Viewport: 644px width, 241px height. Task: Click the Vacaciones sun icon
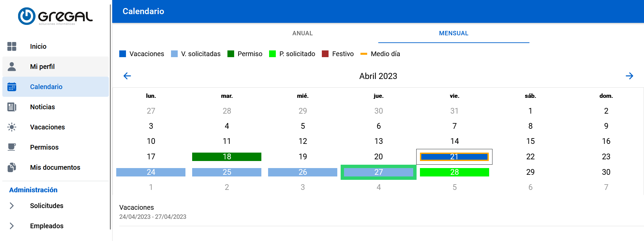[x=12, y=127]
